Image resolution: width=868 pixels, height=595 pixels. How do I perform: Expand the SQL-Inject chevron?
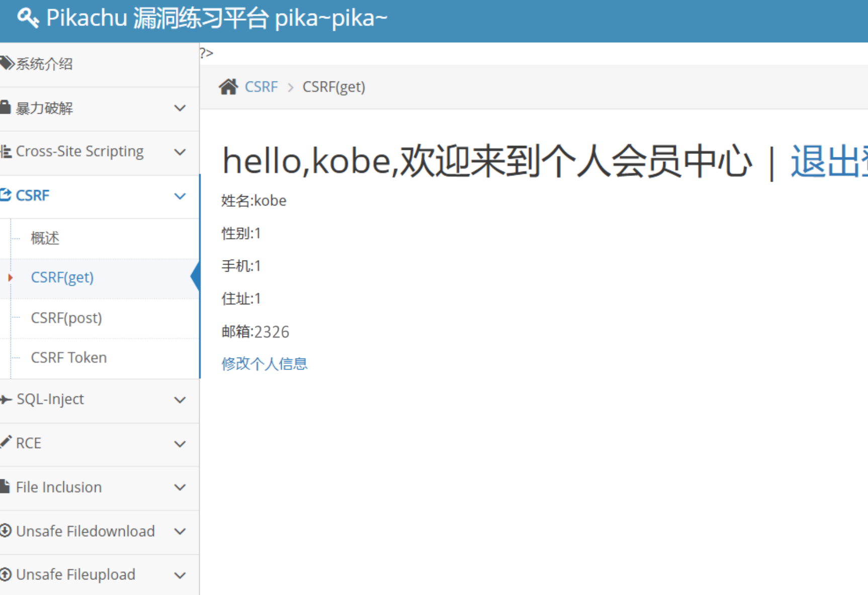point(180,400)
